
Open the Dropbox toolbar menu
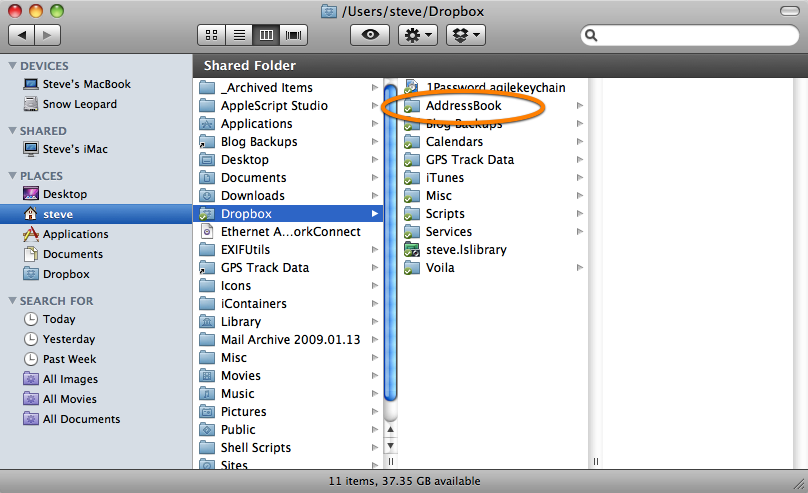[466, 35]
